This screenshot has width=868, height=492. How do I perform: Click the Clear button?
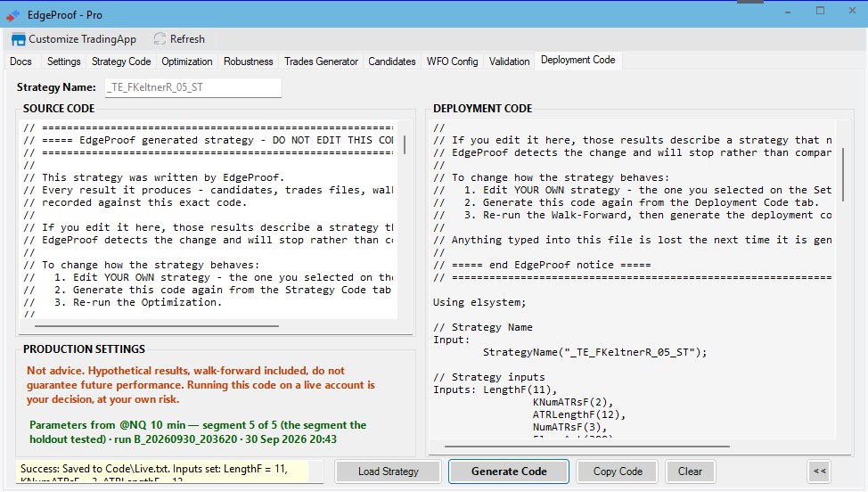691,471
